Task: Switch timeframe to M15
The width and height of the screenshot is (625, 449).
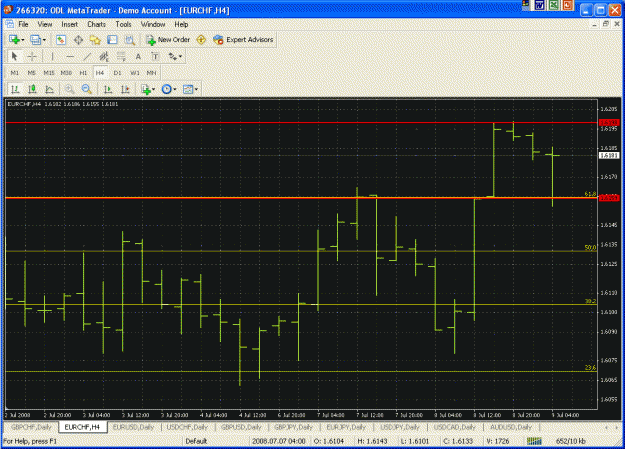Action: point(49,73)
